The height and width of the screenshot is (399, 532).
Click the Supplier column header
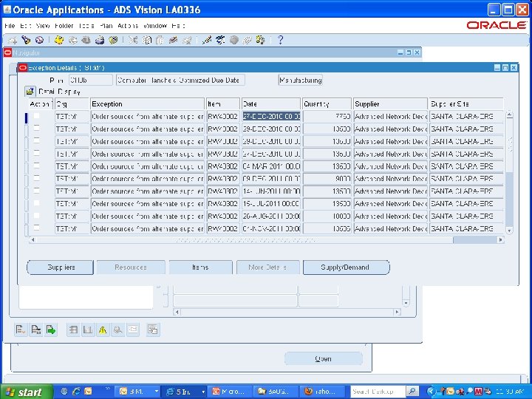pyautogui.click(x=390, y=104)
